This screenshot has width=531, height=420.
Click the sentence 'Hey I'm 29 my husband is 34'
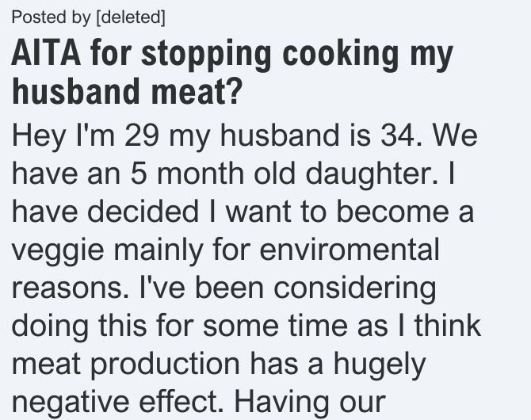coord(214,136)
